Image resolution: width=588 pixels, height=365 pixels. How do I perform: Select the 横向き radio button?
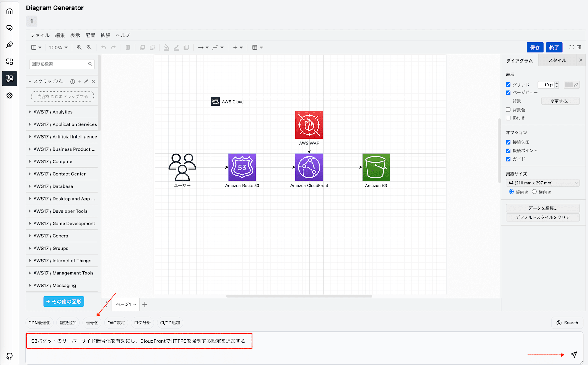pyautogui.click(x=534, y=192)
